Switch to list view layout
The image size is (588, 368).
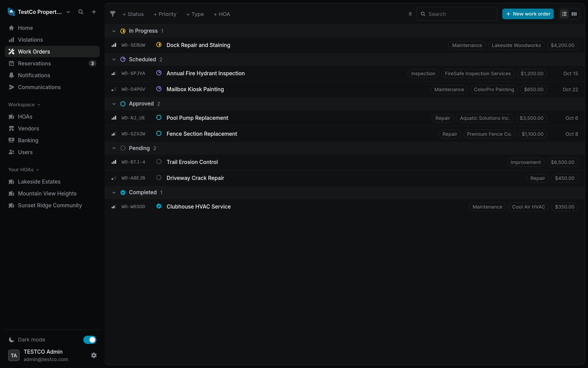pos(564,14)
